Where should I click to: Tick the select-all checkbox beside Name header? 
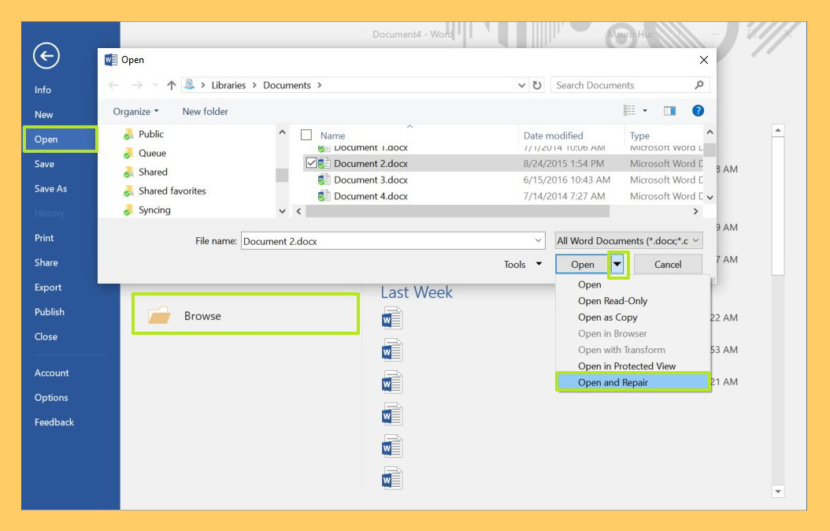(307, 135)
